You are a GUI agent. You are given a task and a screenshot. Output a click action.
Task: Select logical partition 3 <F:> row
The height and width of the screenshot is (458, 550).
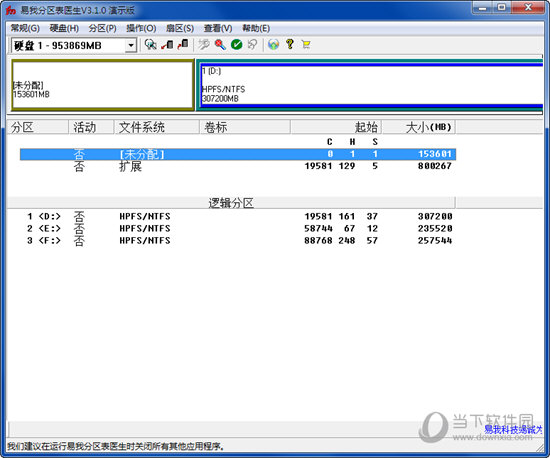238,241
